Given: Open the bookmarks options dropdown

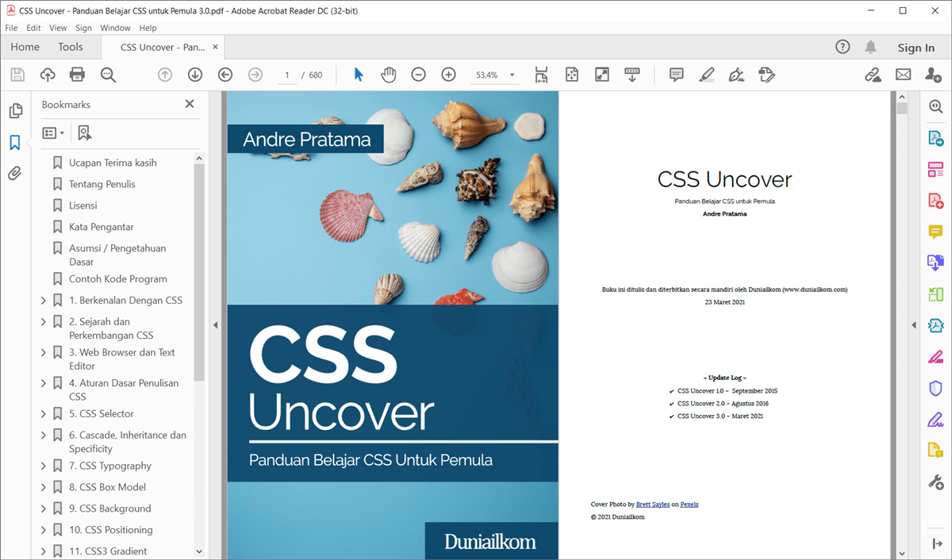Looking at the screenshot, I should click(53, 133).
